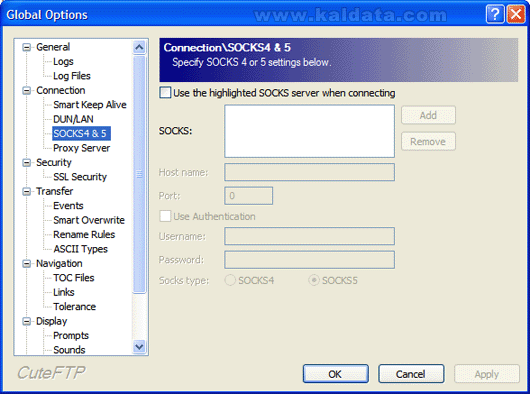Collapse the Connection tree node
The width and height of the screenshot is (530, 394).
[26, 91]
